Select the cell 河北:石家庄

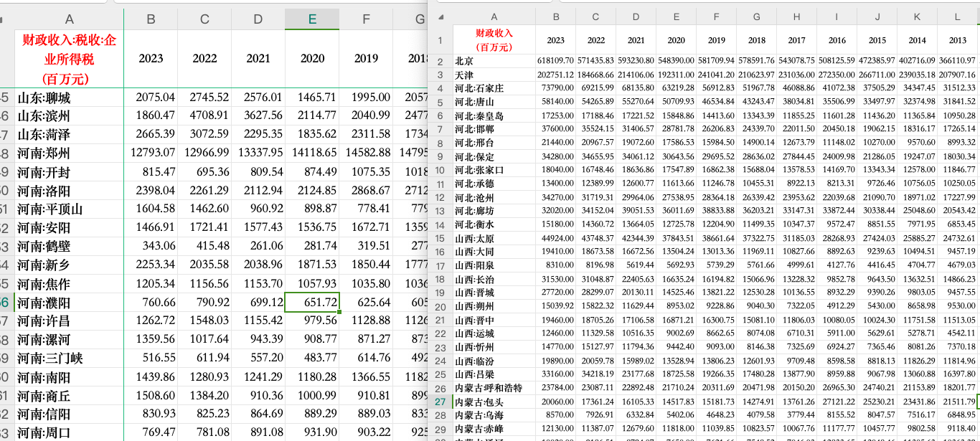[x=494, y=89]
